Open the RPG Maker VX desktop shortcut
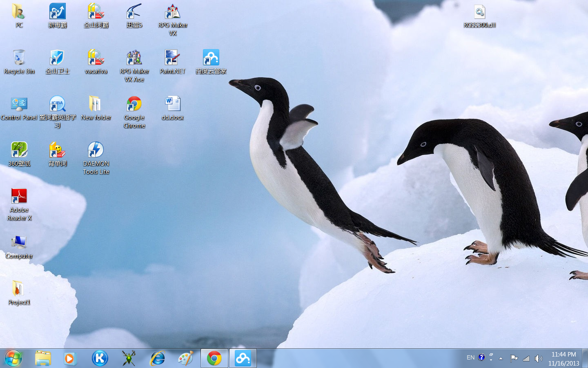 [x=173, y=20]
